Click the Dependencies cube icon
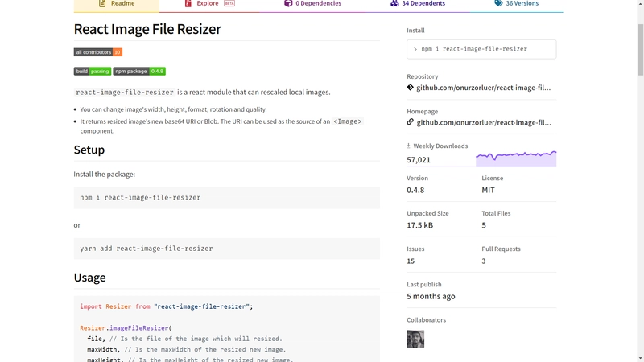 (288, 3)
